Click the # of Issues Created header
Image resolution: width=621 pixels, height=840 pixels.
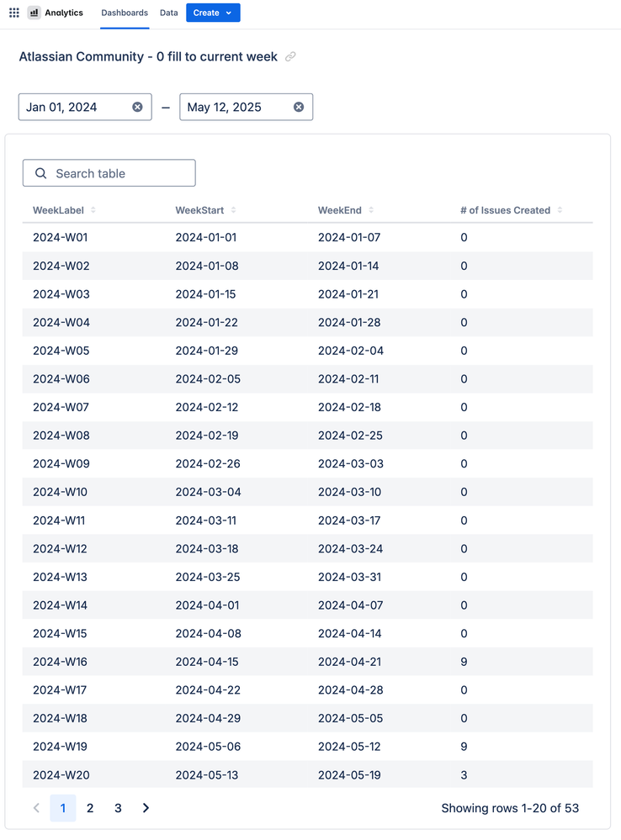pyautogui.click(x=505, y=210)
